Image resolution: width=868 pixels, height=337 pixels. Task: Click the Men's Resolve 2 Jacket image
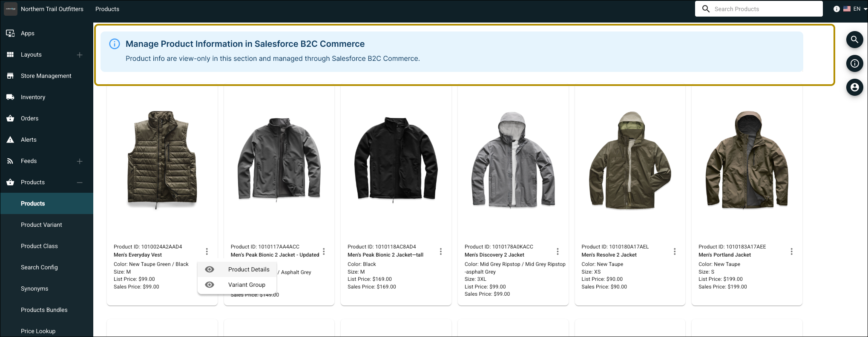click(x=630, y=160)
